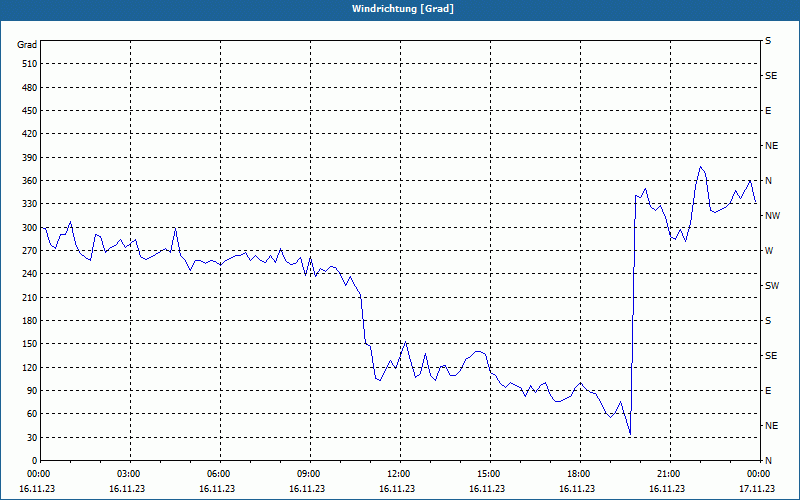800x500 pixels.
Task: Select the 180 degree axis label
Action: pyautogui.click(x=30, y=321)
